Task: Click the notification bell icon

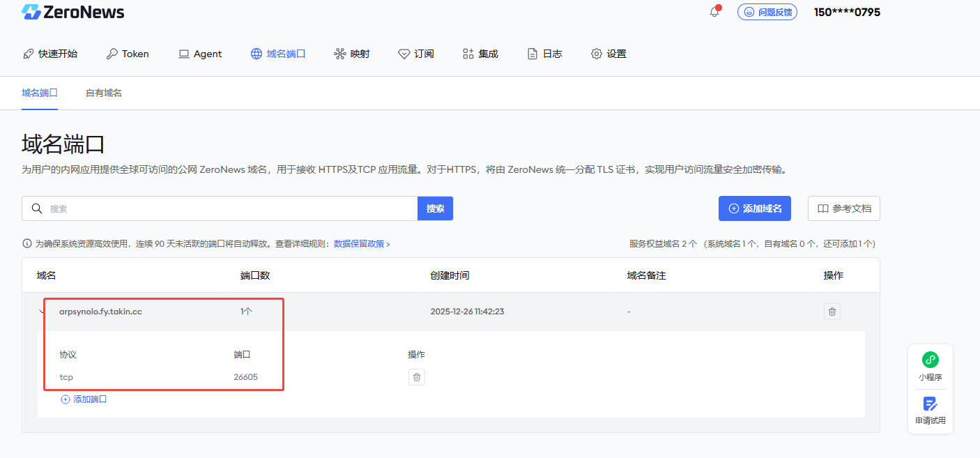Action: pos(714,12)
